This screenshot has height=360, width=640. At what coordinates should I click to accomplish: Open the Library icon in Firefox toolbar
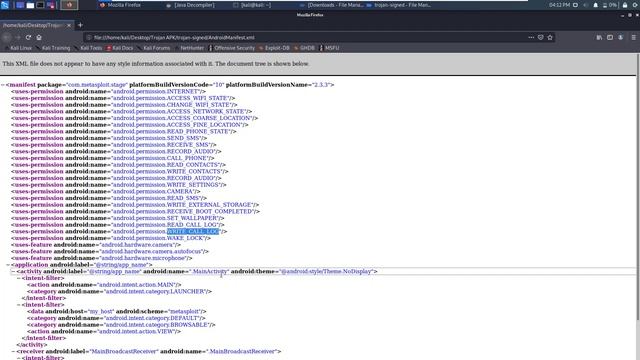[x=599, y=37]
